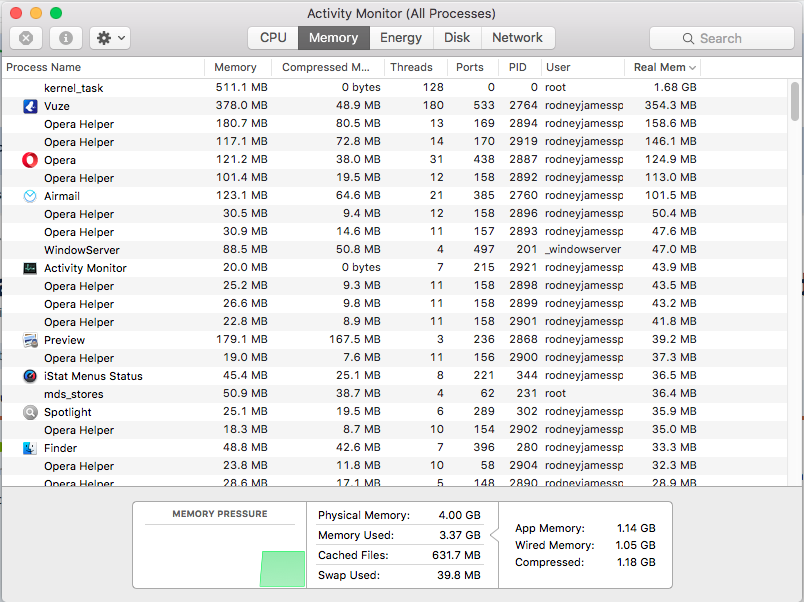Sort by Process Name column header
Viewport: 804px width, 602px height.
[103, 67]
